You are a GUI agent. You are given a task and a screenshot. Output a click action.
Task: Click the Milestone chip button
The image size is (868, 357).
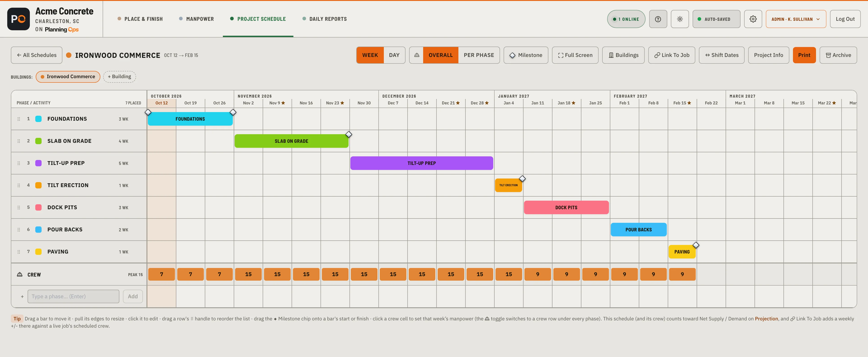(526, 55)
